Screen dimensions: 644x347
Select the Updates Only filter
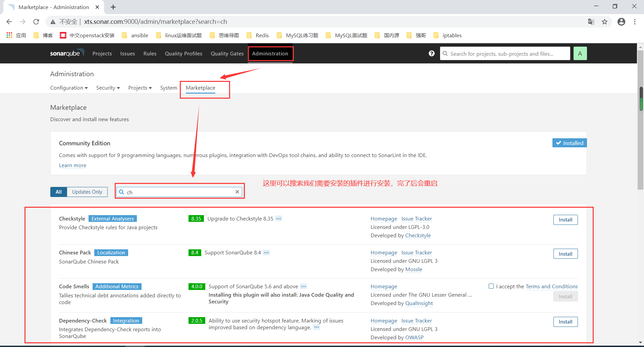[87, 192]
